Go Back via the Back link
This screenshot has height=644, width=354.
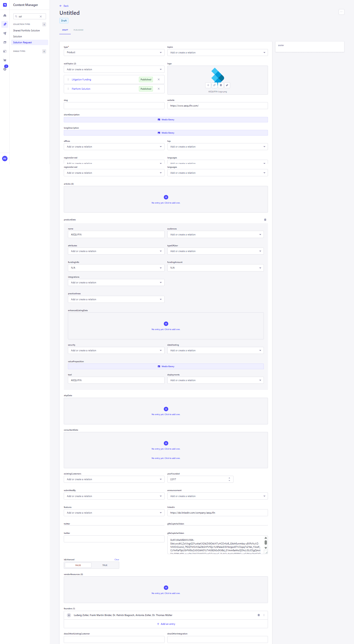[x=64, y=6]
